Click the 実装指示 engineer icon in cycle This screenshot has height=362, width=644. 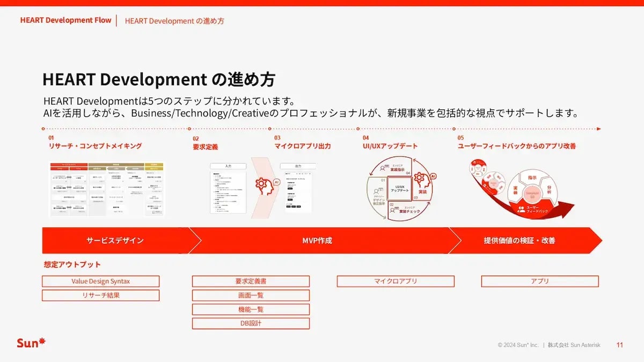coord(383,168)
